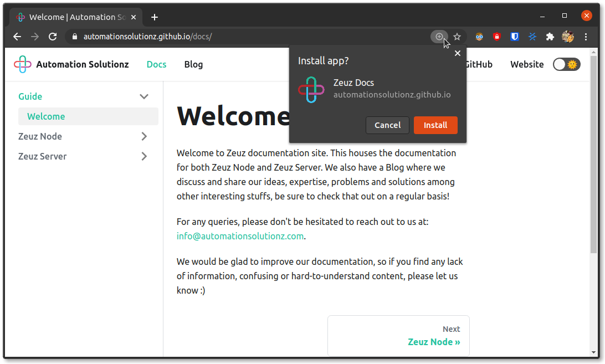
Task: Open the Blog navigation item
Action: tap(193, 64)
